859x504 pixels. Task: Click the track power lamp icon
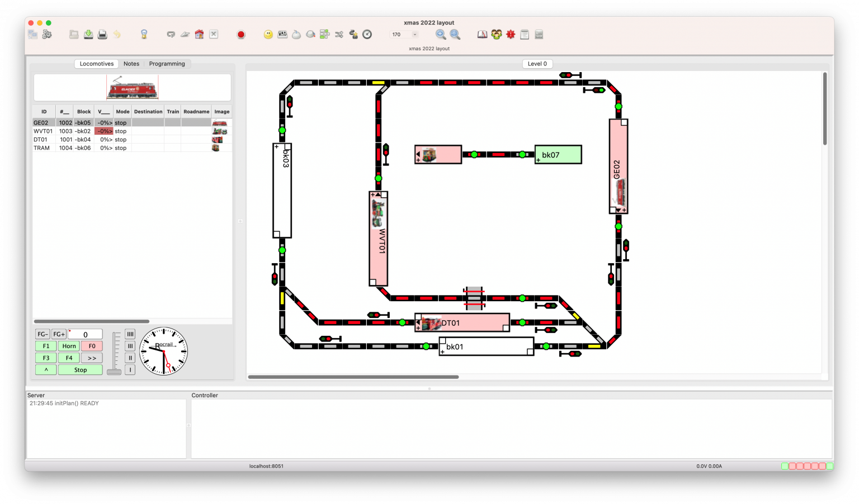click(x=144, y=34)
